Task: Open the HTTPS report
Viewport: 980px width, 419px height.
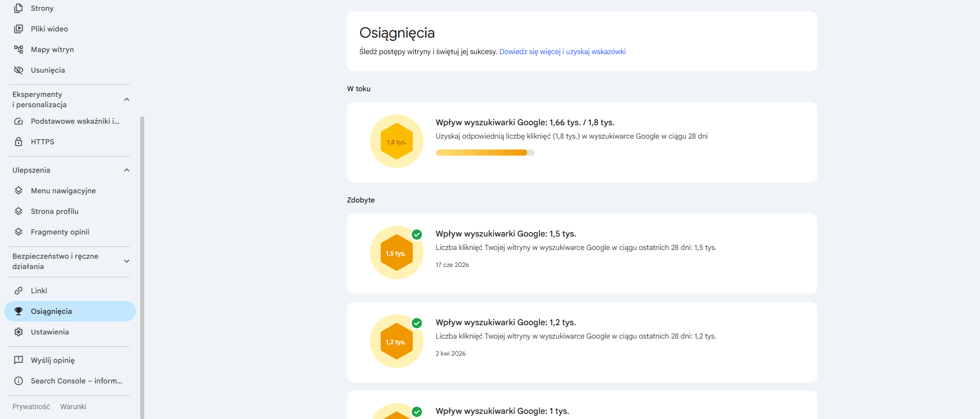Action: (70, 142)
